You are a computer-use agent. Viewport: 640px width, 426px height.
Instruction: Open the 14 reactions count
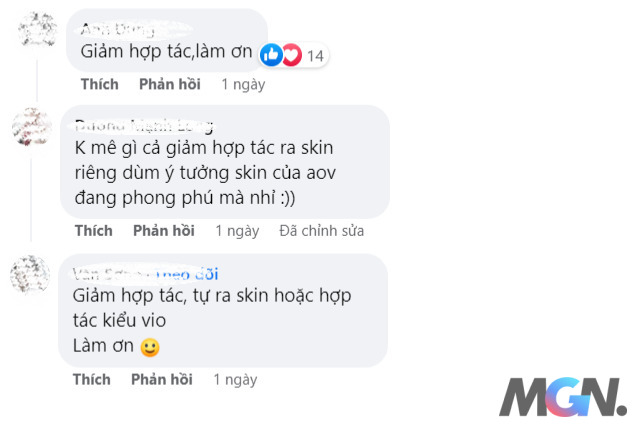[315, 56]
